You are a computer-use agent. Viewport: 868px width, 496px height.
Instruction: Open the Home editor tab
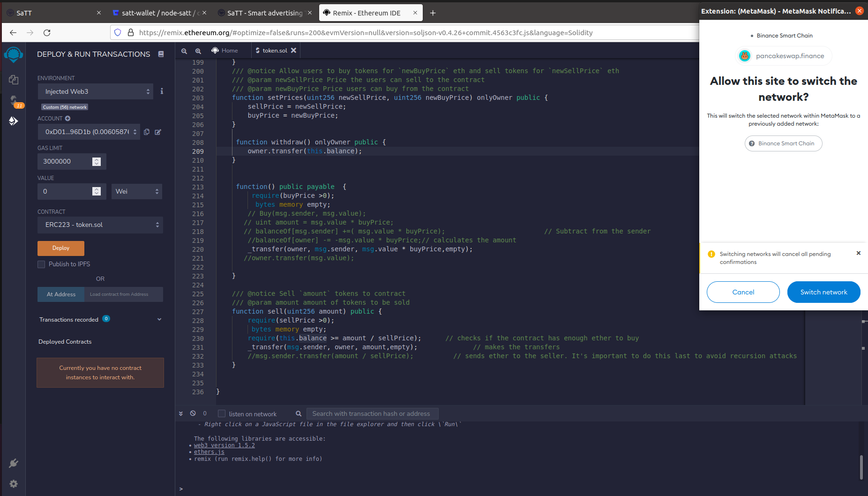tap(224, 51)
